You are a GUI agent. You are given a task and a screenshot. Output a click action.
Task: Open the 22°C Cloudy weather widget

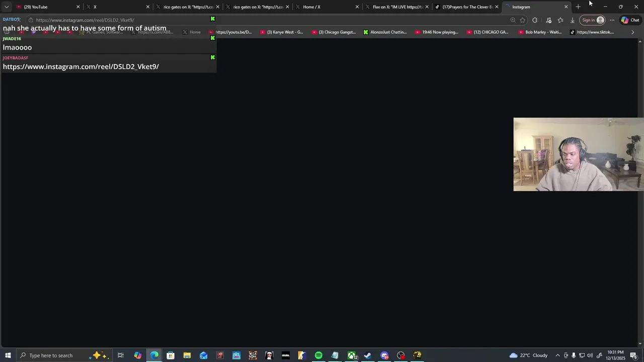coord(528,355)
